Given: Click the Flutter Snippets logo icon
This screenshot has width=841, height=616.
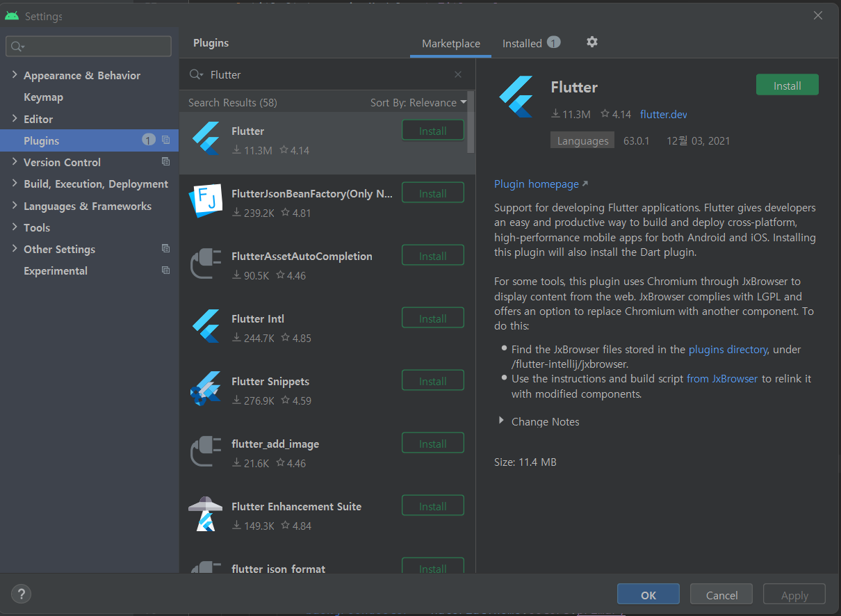Looking at the screenshot, I should click(206, 389).
